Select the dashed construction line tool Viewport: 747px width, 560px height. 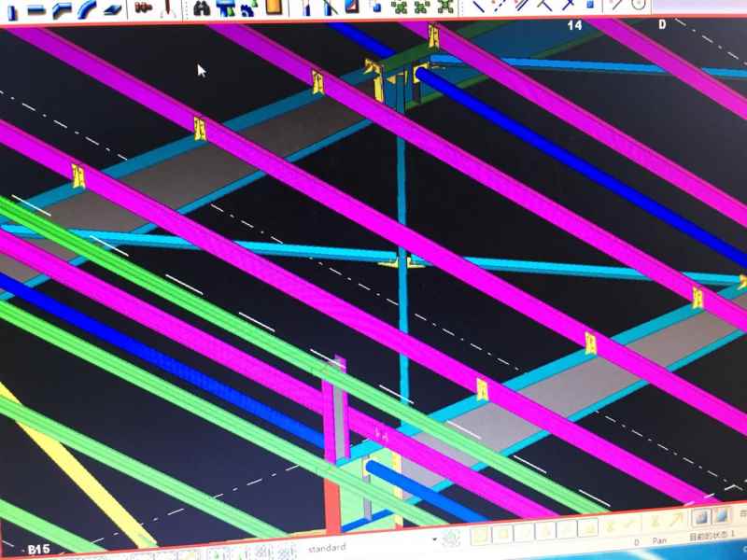[500, 6]
